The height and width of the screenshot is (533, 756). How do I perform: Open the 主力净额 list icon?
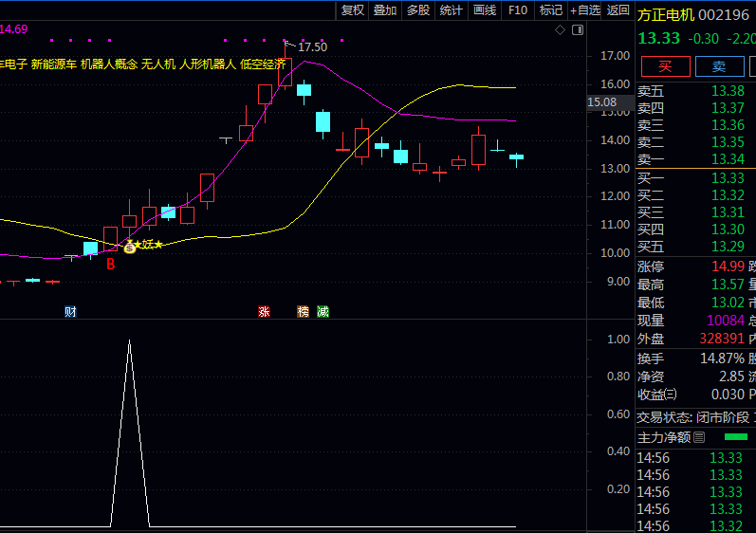click(699, 437)
